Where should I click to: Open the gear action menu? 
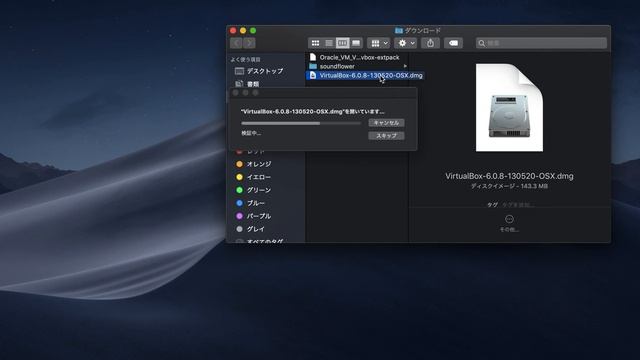tap(406, 43)
